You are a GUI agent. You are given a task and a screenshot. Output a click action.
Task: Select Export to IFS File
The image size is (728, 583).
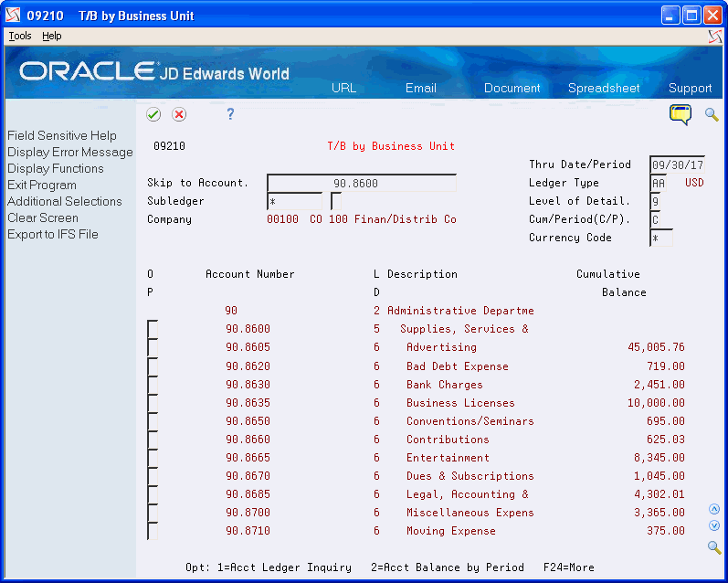pos(52,234)
